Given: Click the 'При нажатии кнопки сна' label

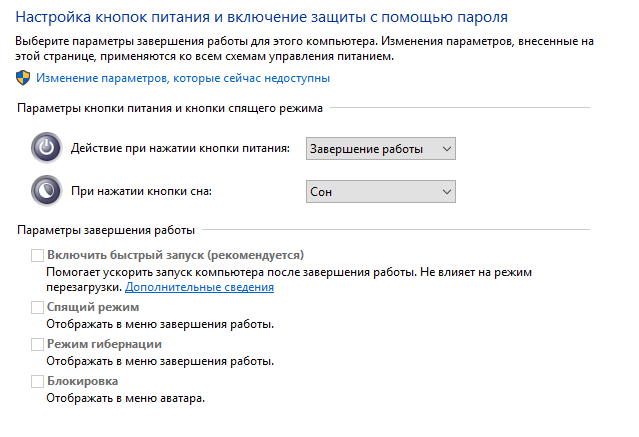Looking at the screenshot, I should click(142, 190).
